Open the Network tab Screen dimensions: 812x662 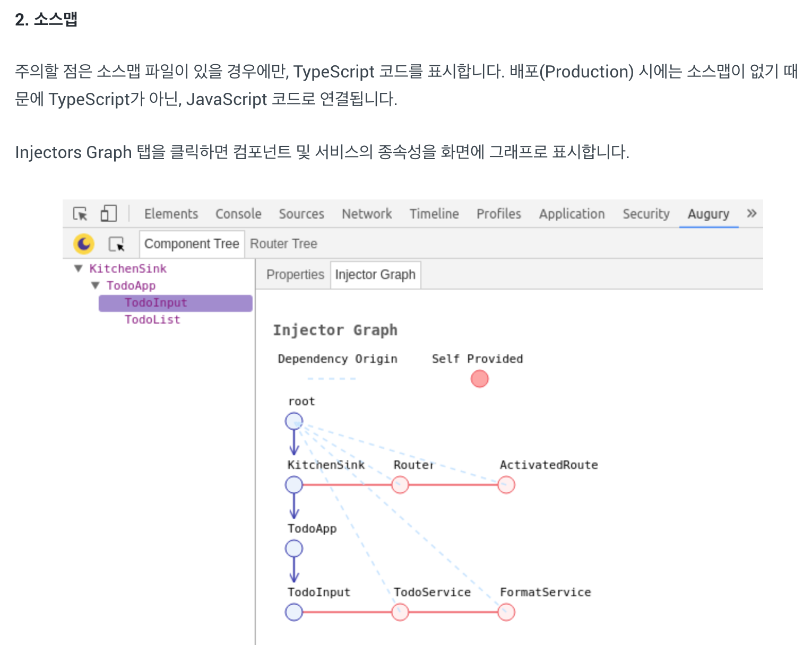pyautogui.click(x=367, y=214)
